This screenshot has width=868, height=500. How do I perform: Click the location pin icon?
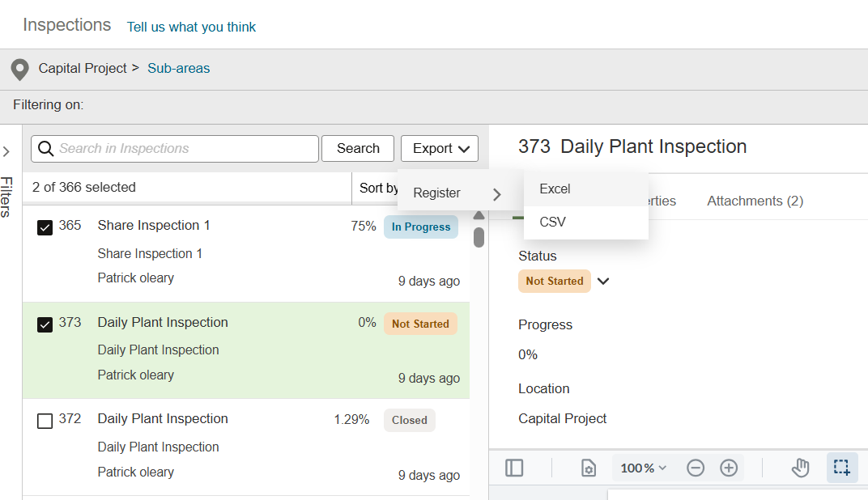20,70
